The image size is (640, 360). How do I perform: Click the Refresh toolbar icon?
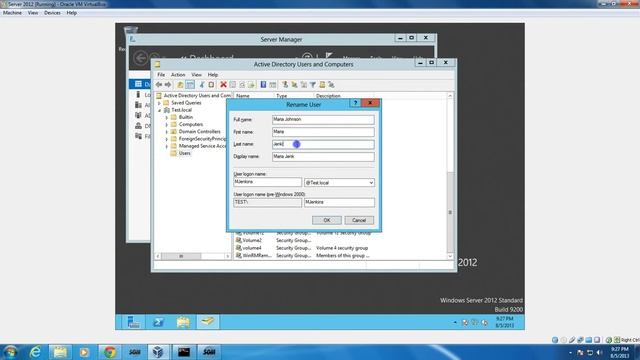click(242, 85)
